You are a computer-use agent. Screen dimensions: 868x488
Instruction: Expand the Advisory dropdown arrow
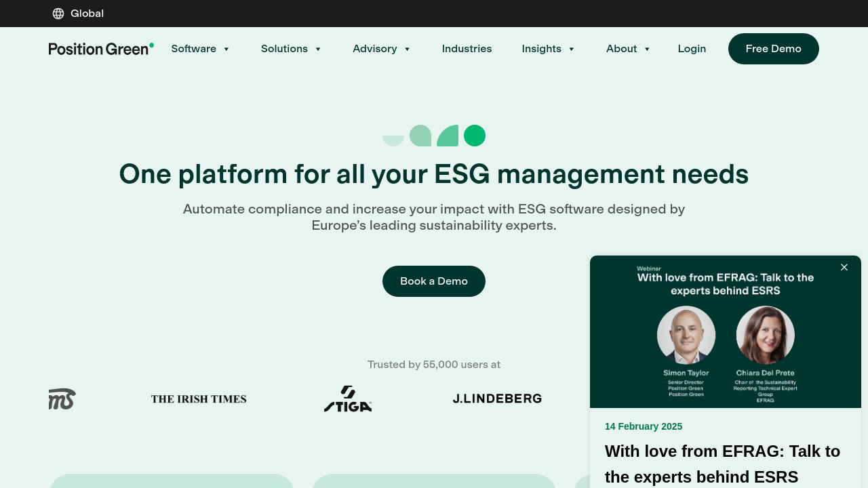tap(408, 49)
